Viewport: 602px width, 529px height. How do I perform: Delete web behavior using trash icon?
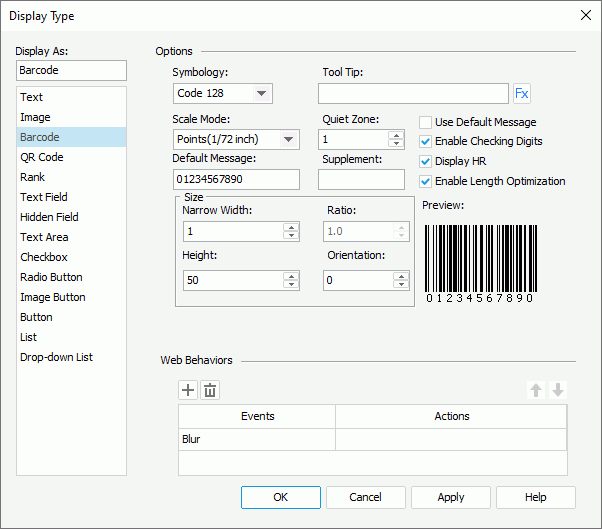210,390
